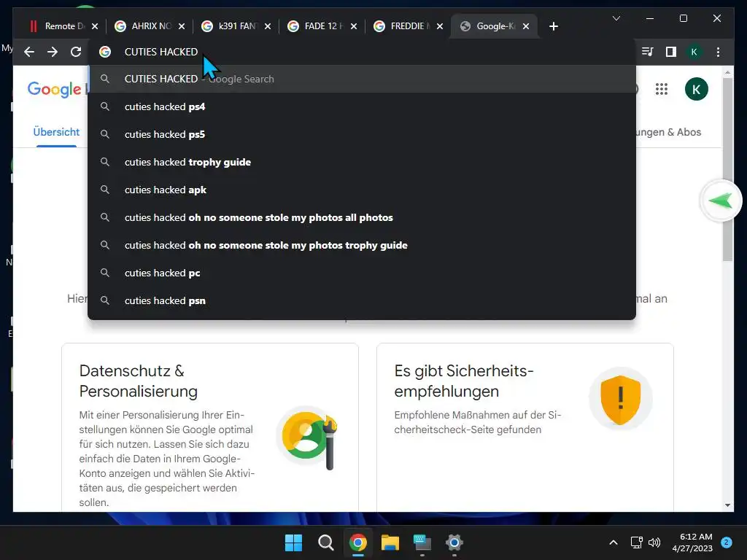Screen dimensions: 747x560
Task: Show hidden system tray icons
Action: coord(614,542)
